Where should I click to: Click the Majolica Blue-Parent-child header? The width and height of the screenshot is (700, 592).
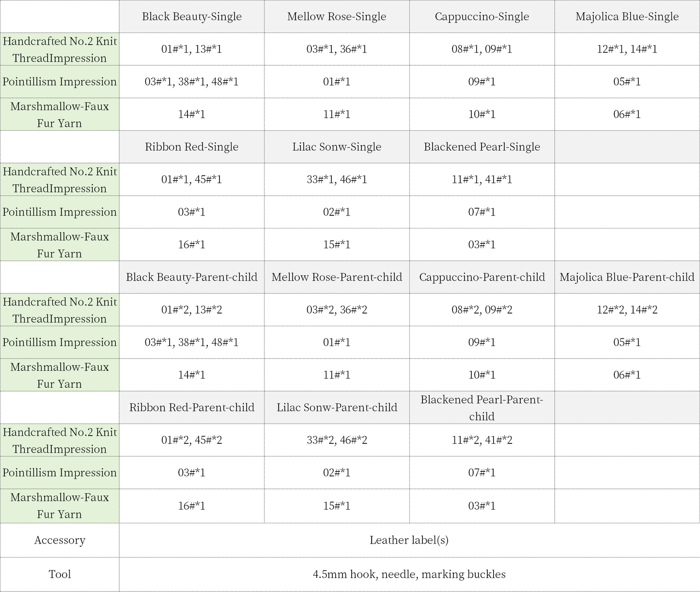[627, 277]
